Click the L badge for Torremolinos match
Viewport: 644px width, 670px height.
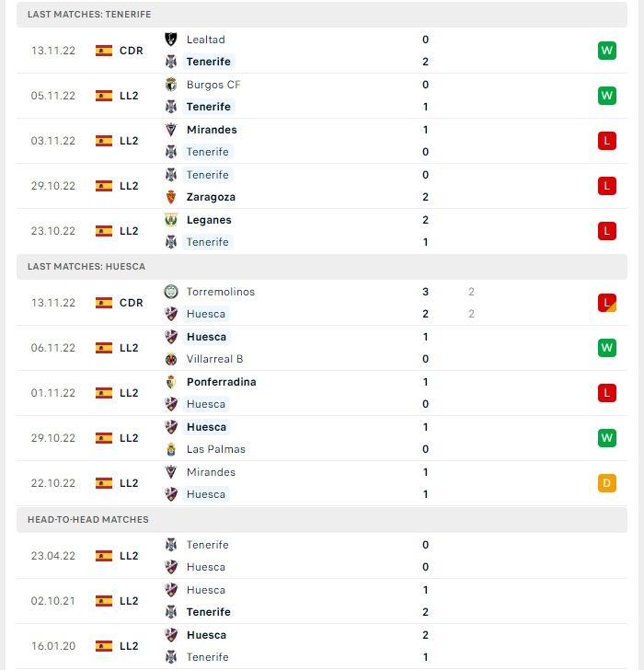point(607,303)
